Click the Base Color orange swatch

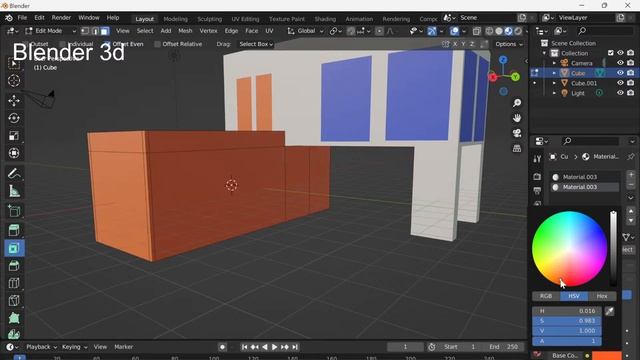click(607, 356)
